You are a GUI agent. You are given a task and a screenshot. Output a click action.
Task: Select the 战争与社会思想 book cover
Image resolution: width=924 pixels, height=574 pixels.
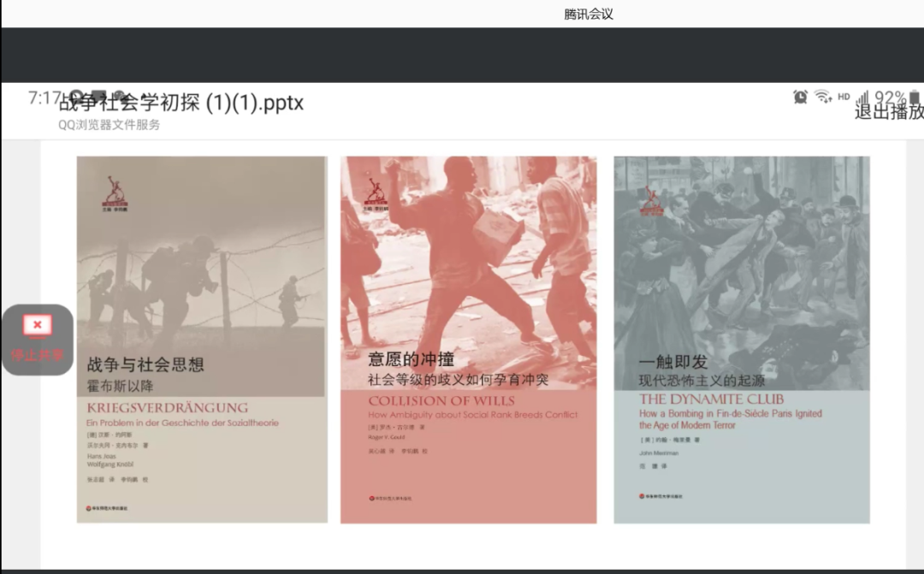pyautogui.click(x=202, y=340)
